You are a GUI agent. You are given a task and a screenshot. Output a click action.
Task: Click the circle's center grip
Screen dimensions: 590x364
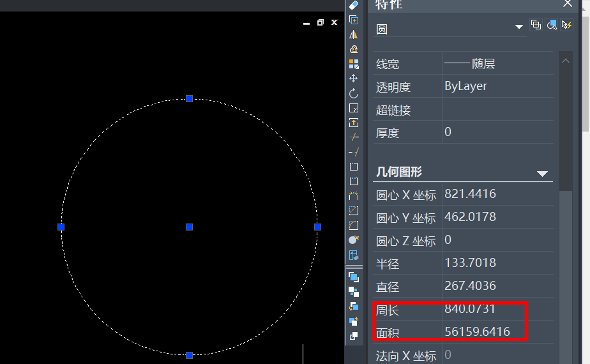(x=189, y=227)
